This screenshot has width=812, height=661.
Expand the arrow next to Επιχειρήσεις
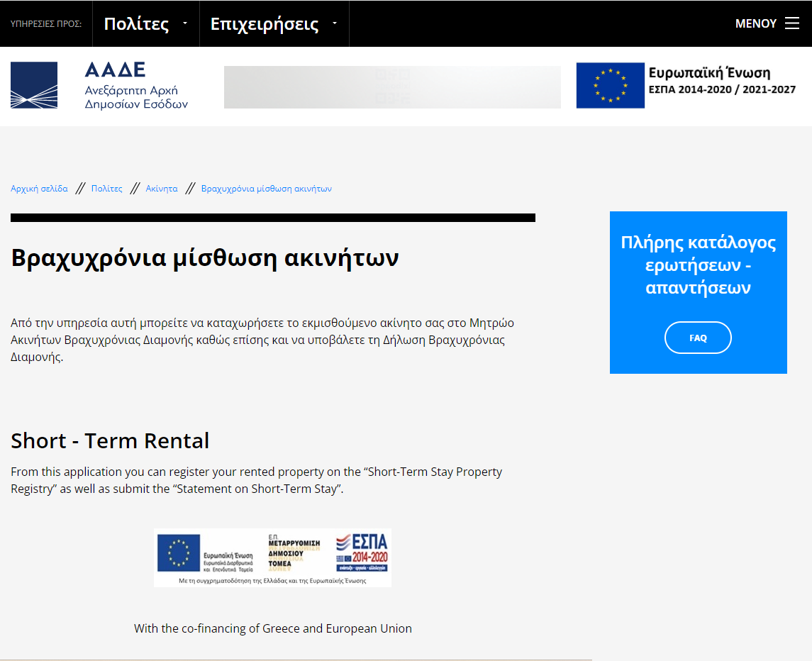coord(335,23)
